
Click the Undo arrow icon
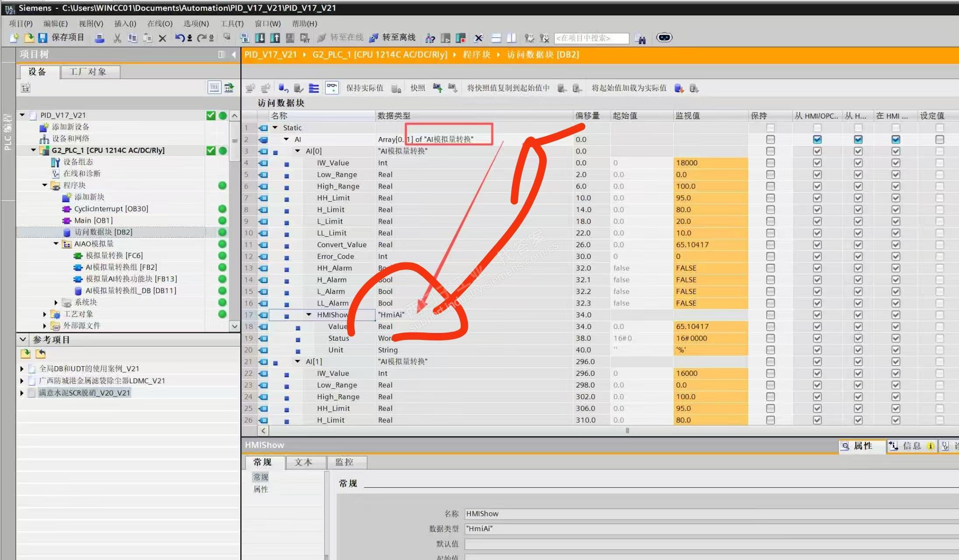[x=179, y=38]
